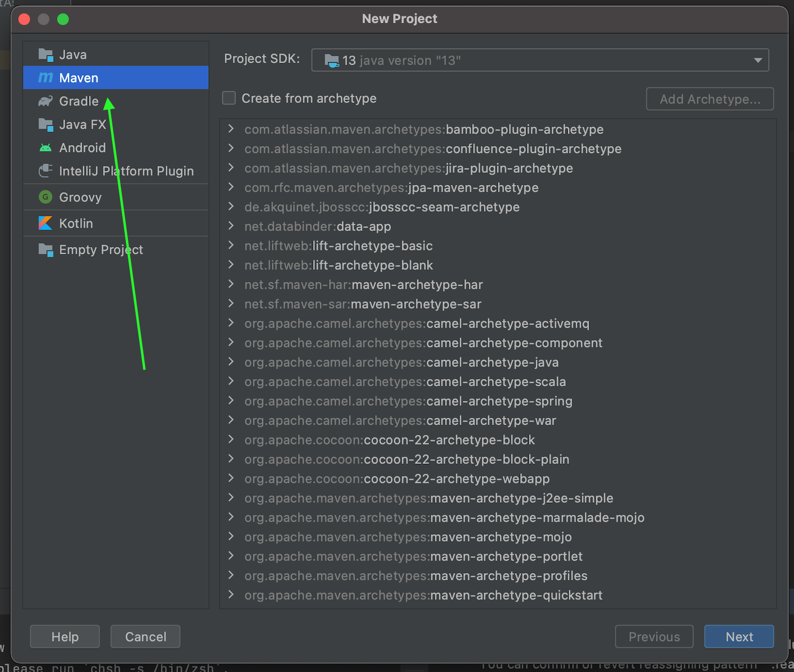Expand the lift-archetype-basic node

click(231, 245)
